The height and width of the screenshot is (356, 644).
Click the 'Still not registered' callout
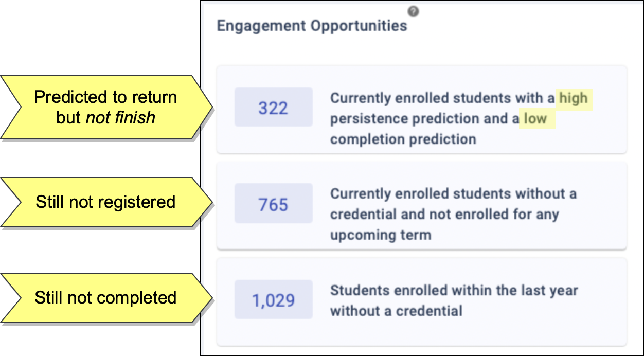point(105,202)
